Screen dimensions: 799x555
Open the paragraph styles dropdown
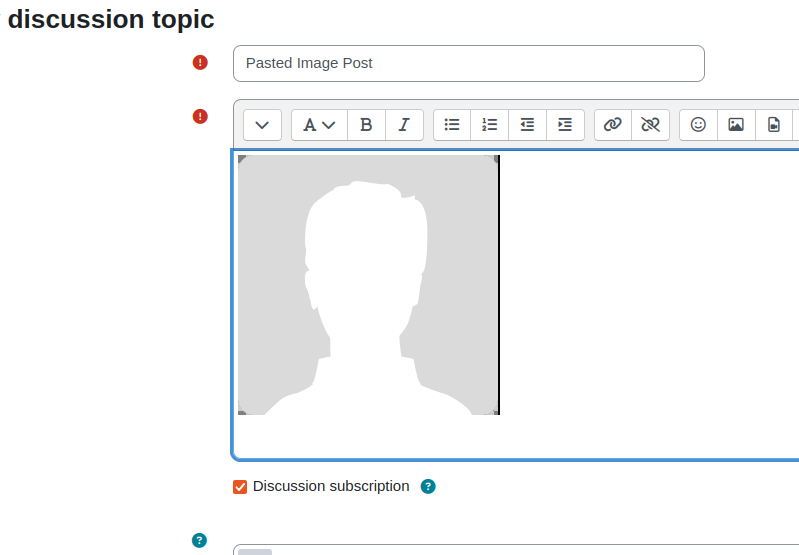pos(319,125)
